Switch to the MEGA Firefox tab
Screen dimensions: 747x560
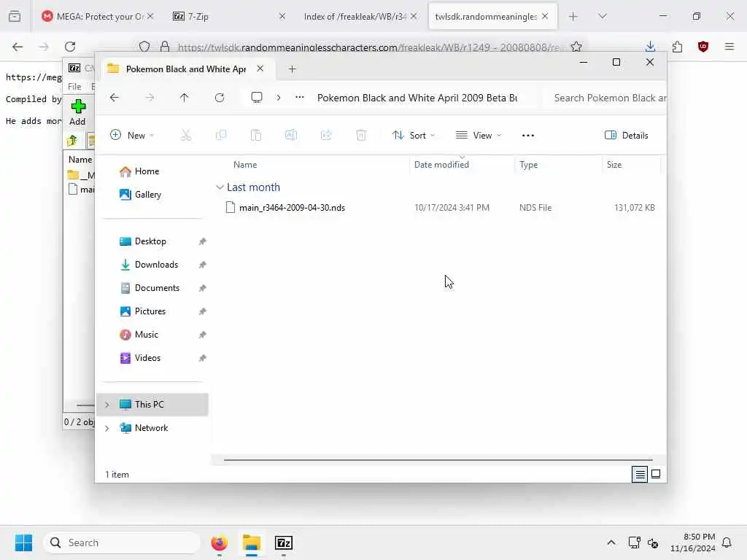click(x=98, y=16)
